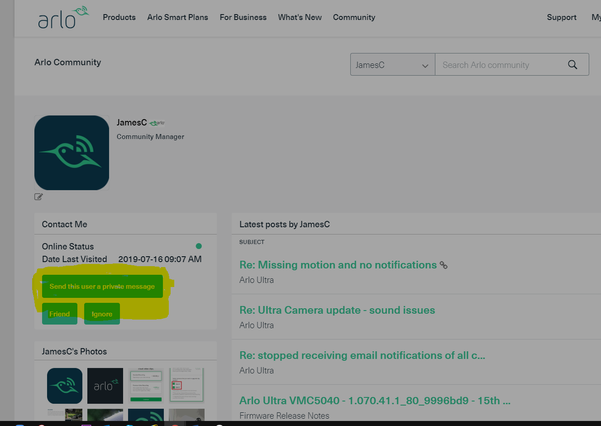Click the Arlo rank badge beside JamesC

157,123
